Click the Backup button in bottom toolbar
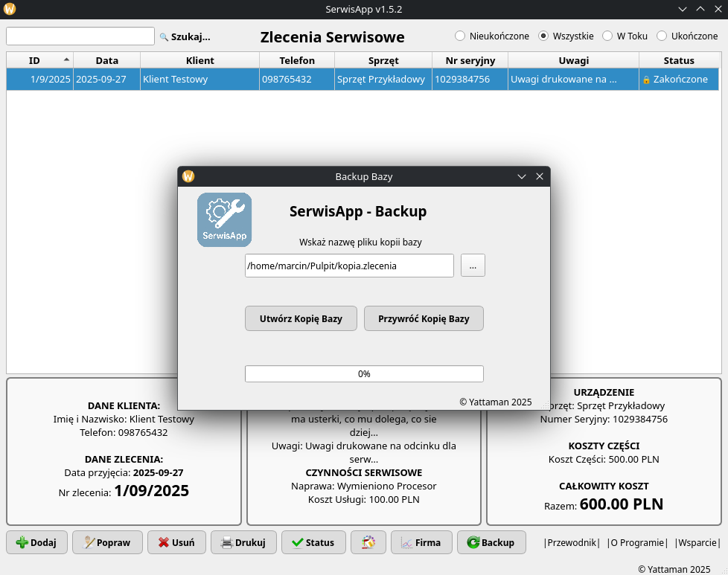The image size is (728, 575). [491, 542]
